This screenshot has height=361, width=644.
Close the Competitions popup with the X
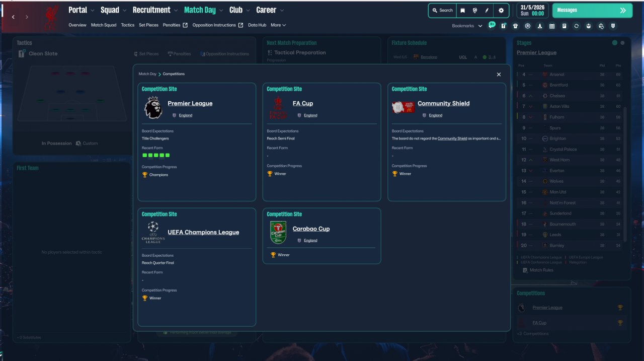(x=499, y=75)
